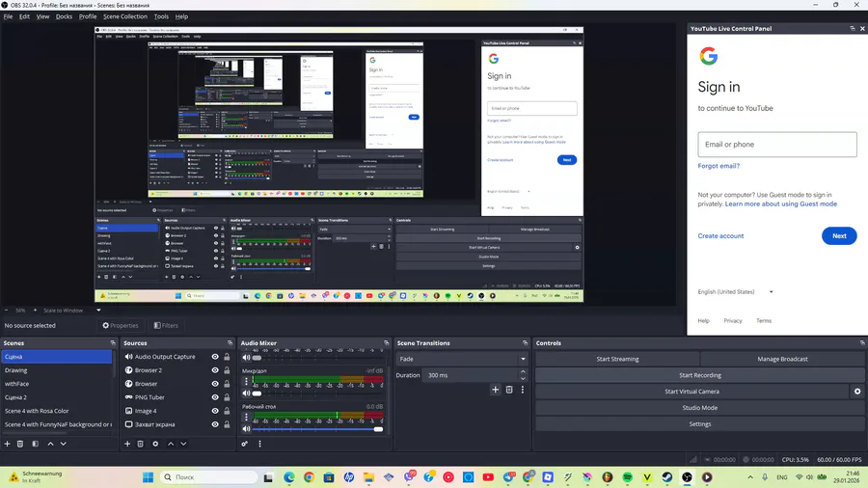Remove transition with trash icon

(509, 390)
